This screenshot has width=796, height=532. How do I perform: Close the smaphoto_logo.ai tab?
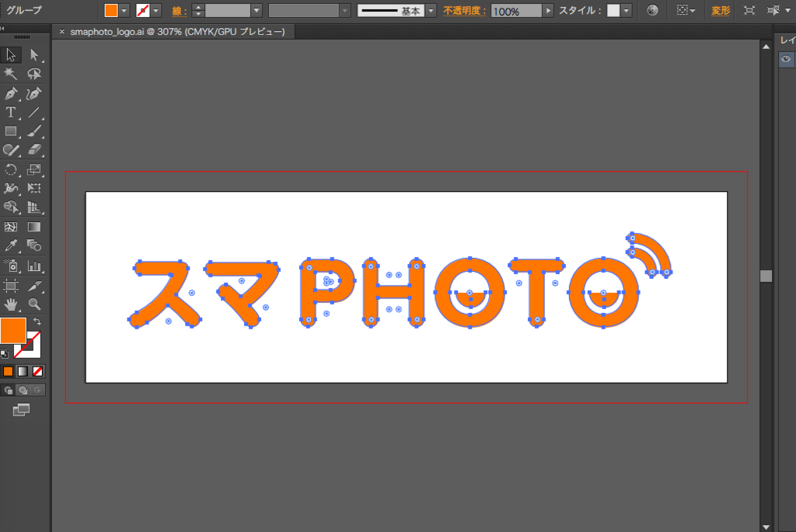click(x=62, y=31)
